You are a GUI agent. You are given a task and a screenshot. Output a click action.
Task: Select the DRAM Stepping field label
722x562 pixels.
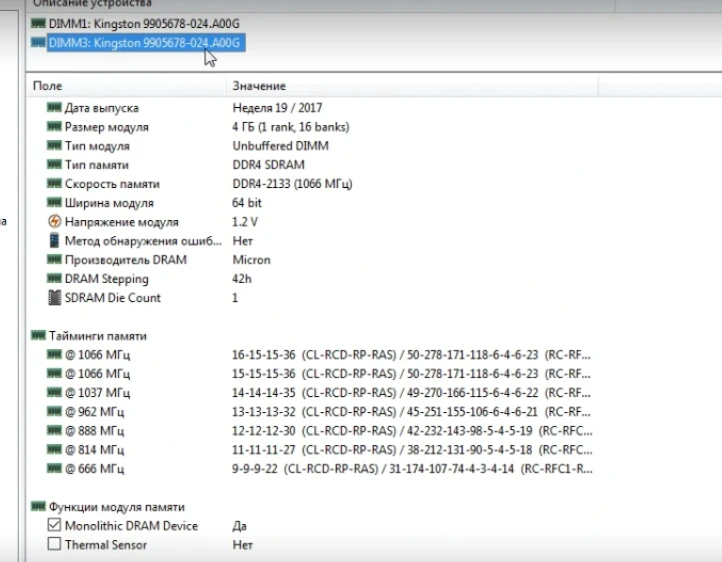(x=107, y=279)
